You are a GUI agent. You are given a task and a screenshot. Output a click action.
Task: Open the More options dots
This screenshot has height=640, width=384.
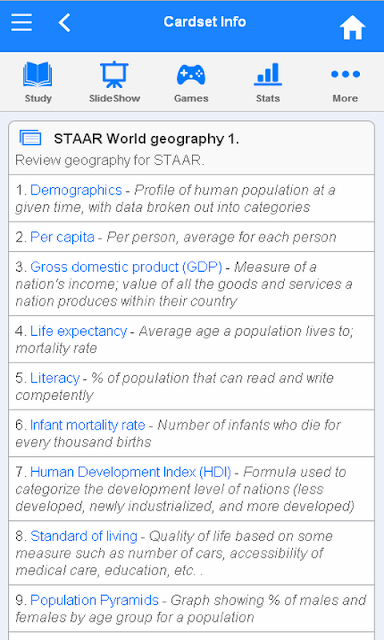pos(345,74)
